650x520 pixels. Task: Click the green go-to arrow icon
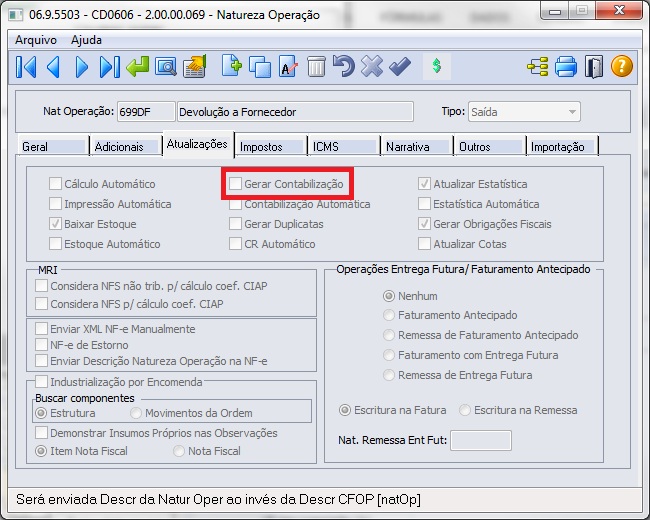click(x=138, y=66)
